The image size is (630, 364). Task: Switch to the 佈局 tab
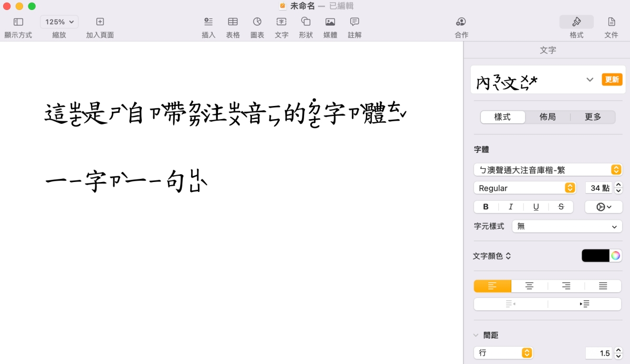548,117
